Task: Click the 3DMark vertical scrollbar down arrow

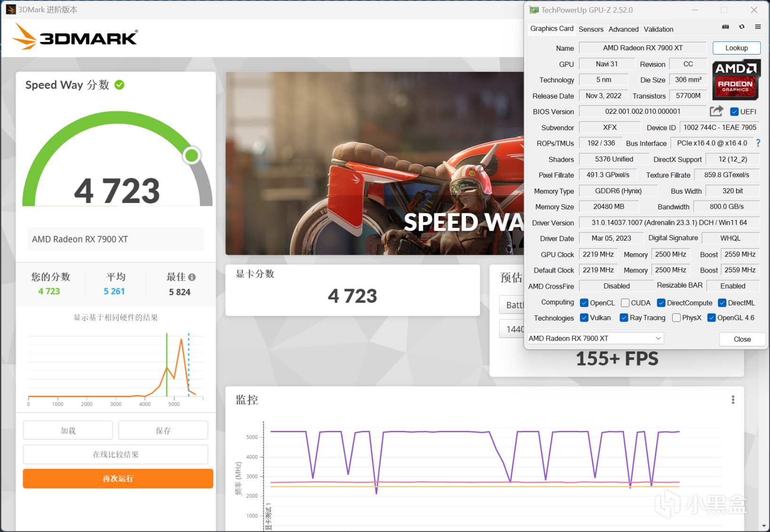Action: pos(764,526)
